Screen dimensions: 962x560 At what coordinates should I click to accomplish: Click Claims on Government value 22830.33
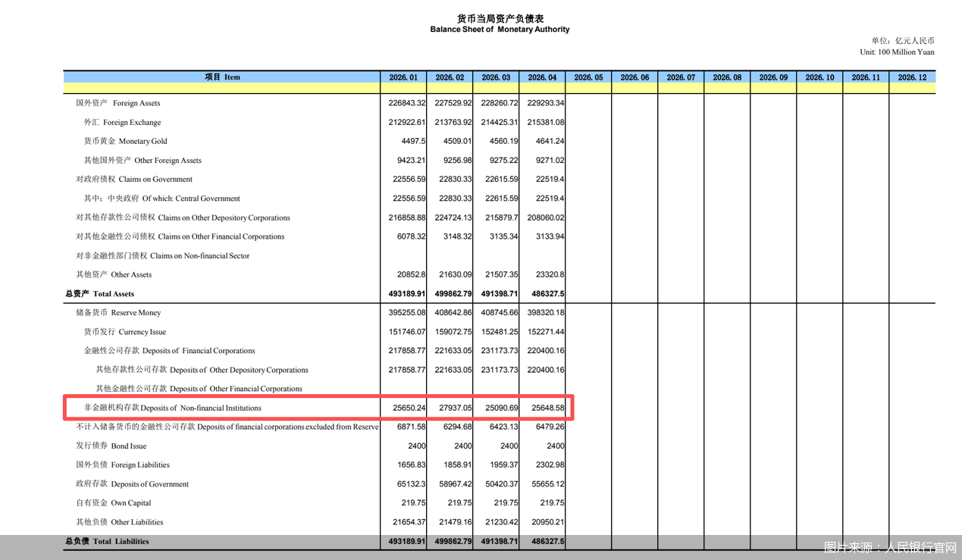(456, 180)
